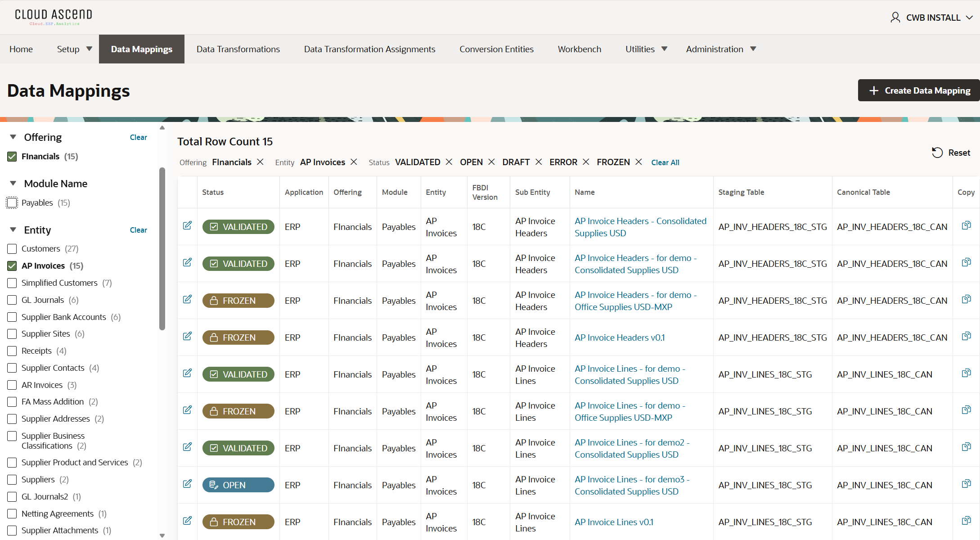Check the GL Journals entity checkbox

[12, 300]
